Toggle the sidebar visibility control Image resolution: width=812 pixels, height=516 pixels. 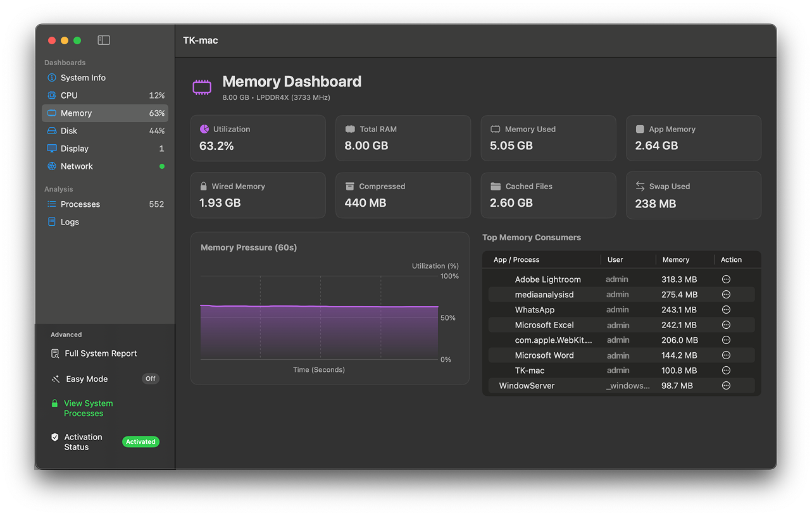tap(103, 40)
